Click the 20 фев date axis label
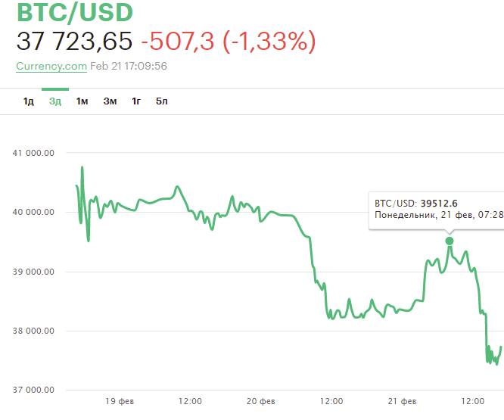 [x=260, y=401]
